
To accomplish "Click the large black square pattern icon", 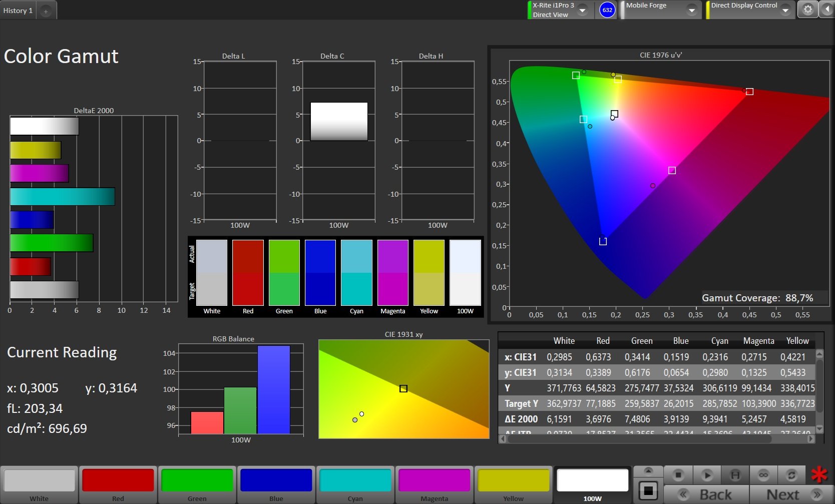I will [648, 490].
